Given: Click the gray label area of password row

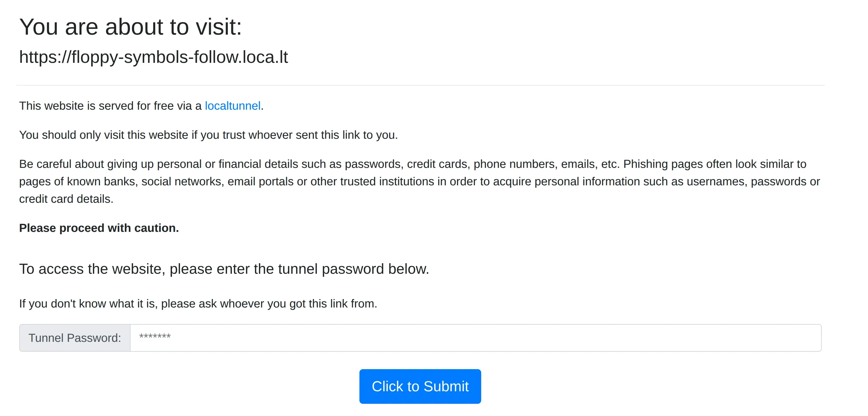Looking at the screenshot, I should pyautogui.click(x=75, y=337).
